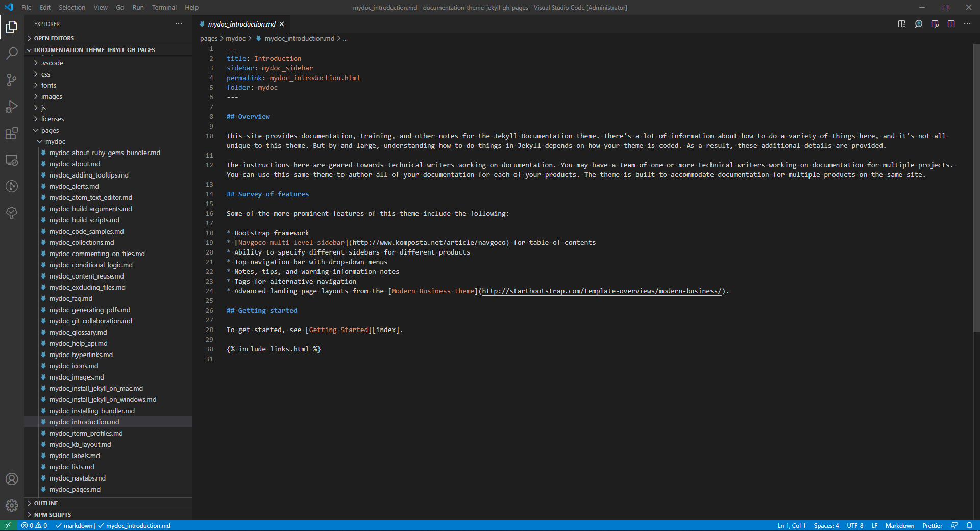Viewport: 980px width, 531px height.
Task: Open the Edit menu
Action: pos(45,7)
